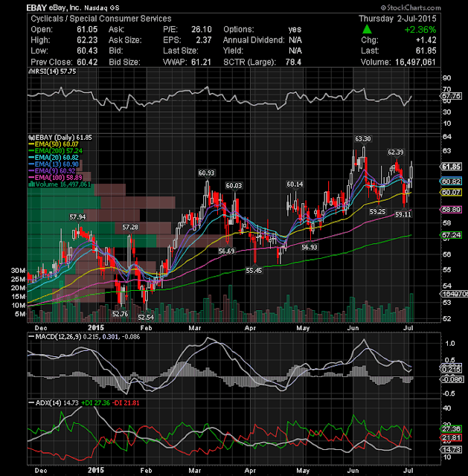
Task: Click the Prev Close value 60.42
Action: point(87,62)
